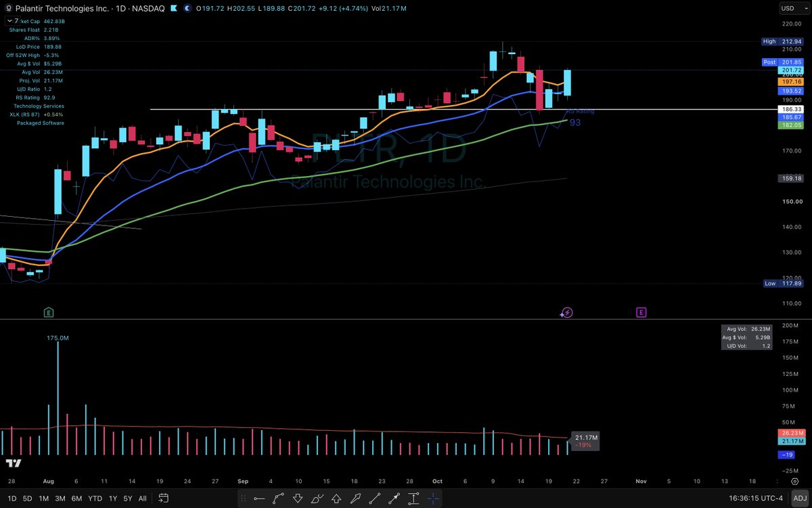Open chart settings gear on time axis
Viewport: 812px width, 508px height.
coord(794,481)
